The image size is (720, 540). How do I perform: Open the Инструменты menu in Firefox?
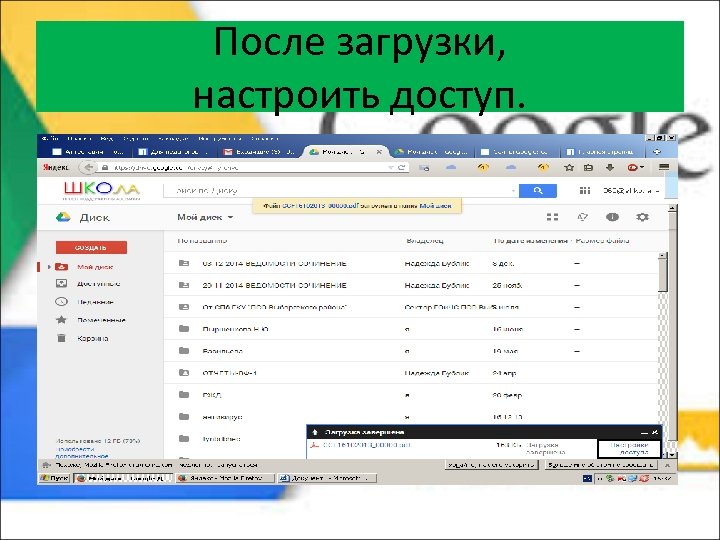coord(220,138)
